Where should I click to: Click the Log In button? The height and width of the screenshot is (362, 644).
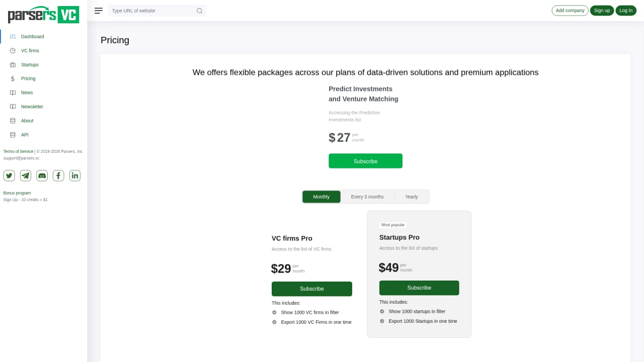point(626,11)
